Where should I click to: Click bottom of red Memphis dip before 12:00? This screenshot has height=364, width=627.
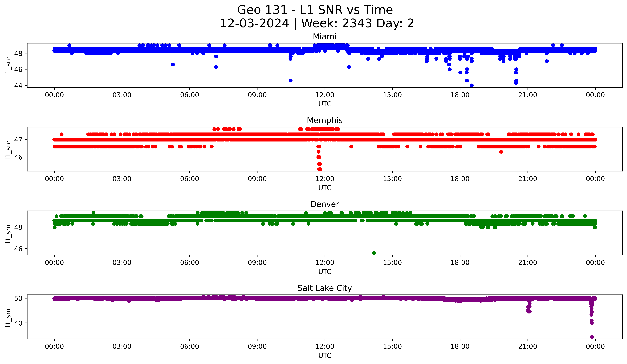[x=319, y=169]
